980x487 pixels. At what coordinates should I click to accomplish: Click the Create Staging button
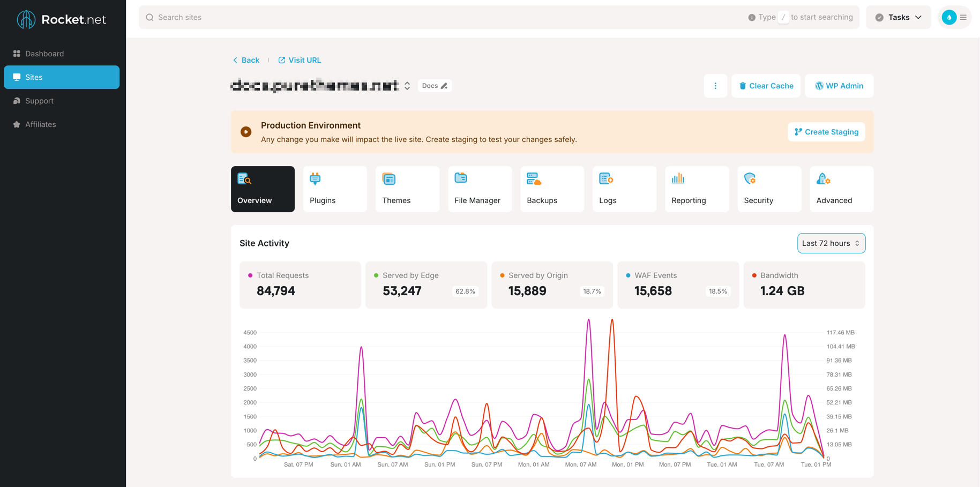pyautogui.click(x=826, y=132)
